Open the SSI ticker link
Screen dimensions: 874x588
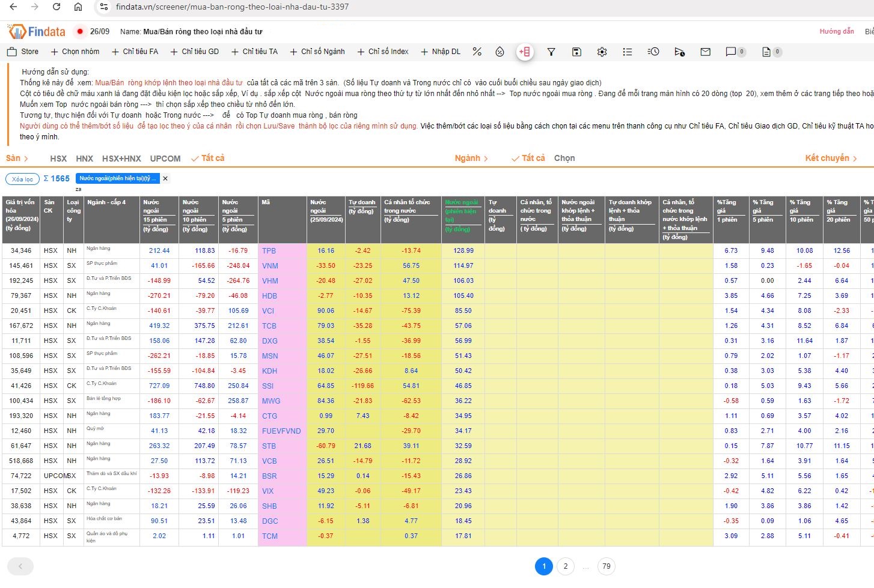pos(267,386)
